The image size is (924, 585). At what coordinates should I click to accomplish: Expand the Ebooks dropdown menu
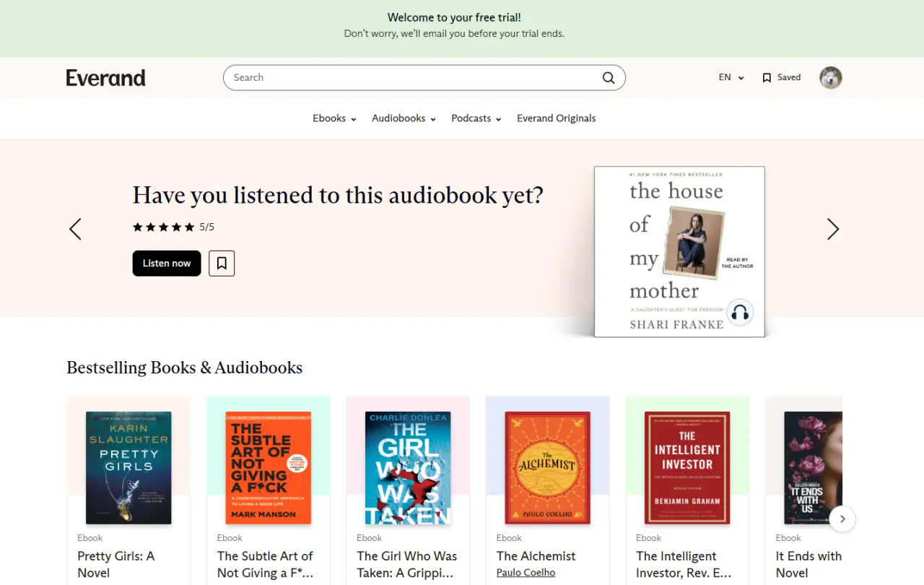pyautogui.click(x=334, y=118)
